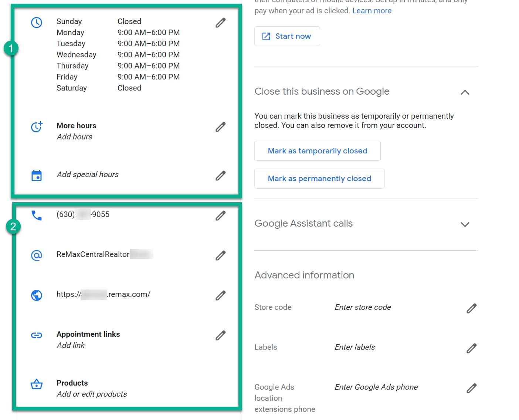The width and height of the screenshot is (519, 420).
Task: Mark the business as temporarily closed
Action: [x=318, y=151]
